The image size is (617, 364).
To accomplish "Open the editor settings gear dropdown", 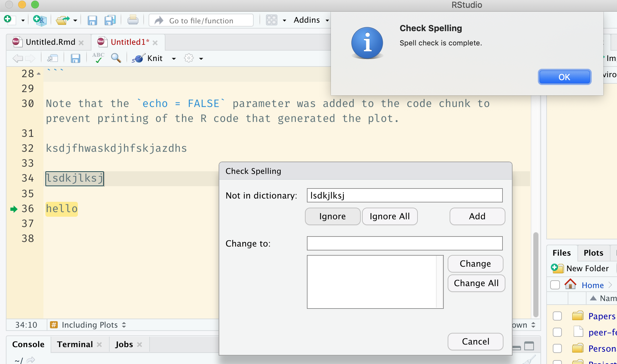I will pyautogui.click(x=193, y=58).
